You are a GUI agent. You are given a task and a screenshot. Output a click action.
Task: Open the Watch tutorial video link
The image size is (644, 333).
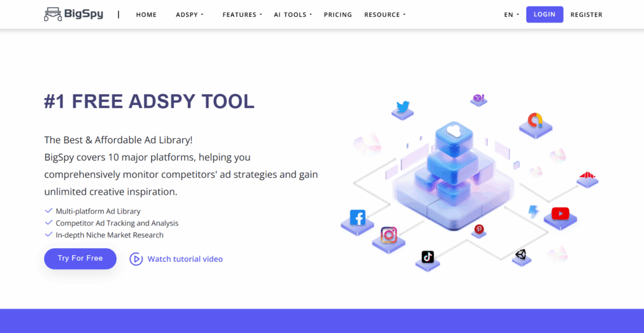coord(185,259)
